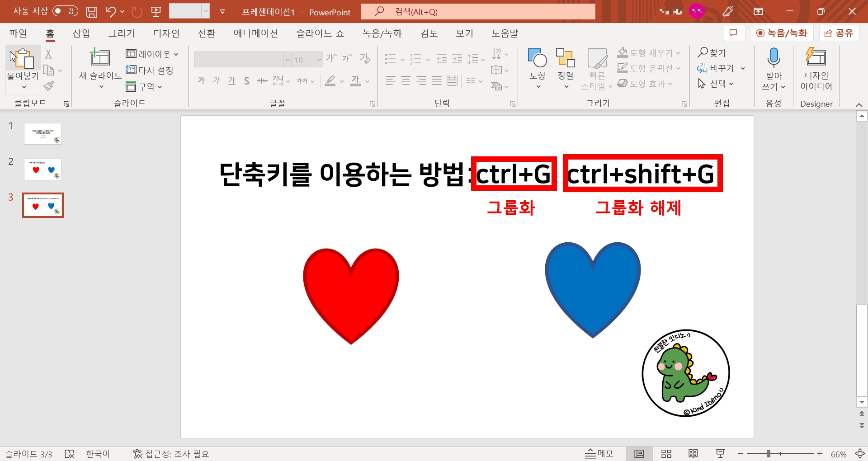Viewport: 868px width, 461px height.
Task: Switch to Design (디자인) tab
Action: [x=166, y=33]
